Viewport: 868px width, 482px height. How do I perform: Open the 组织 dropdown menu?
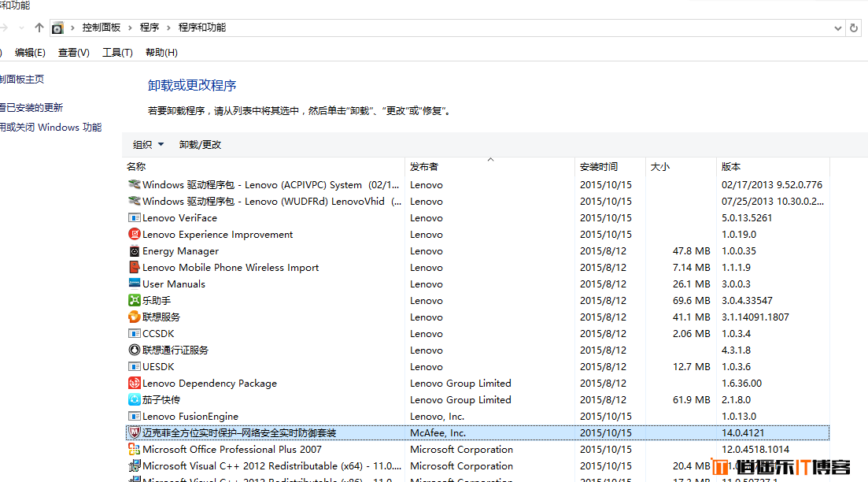tap(148, 145)
